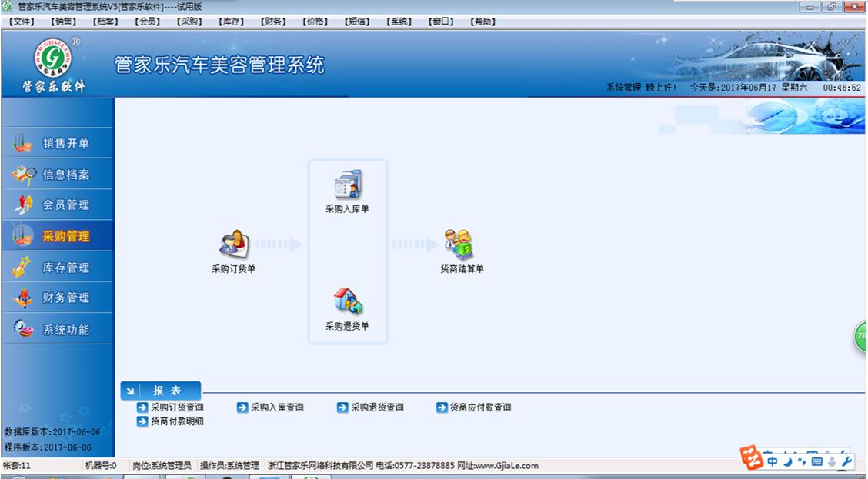
Task: Toggle Chinese/English punctuation icon
Action: tap(802, 461)
